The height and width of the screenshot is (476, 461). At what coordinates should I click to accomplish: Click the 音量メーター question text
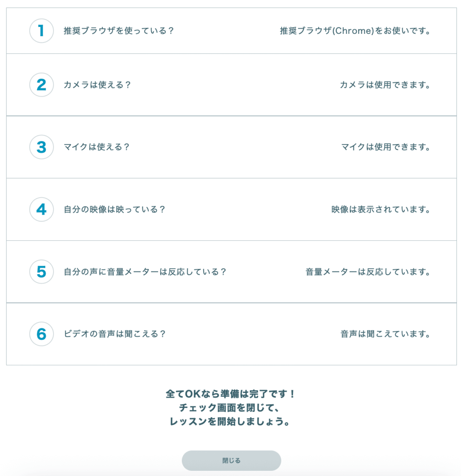[x=145, y=271]
